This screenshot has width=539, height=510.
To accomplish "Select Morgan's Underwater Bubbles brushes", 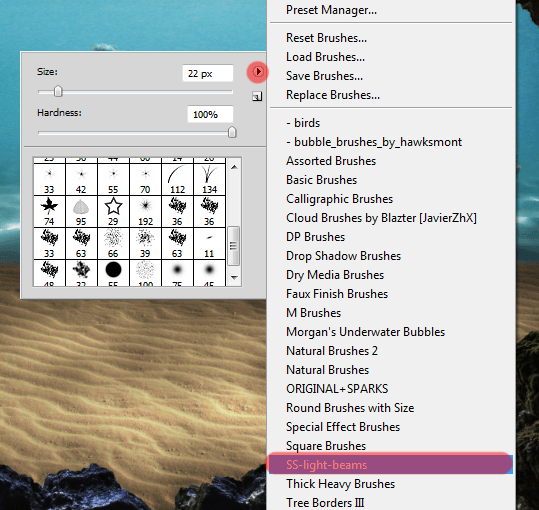I will click(365, 332).
